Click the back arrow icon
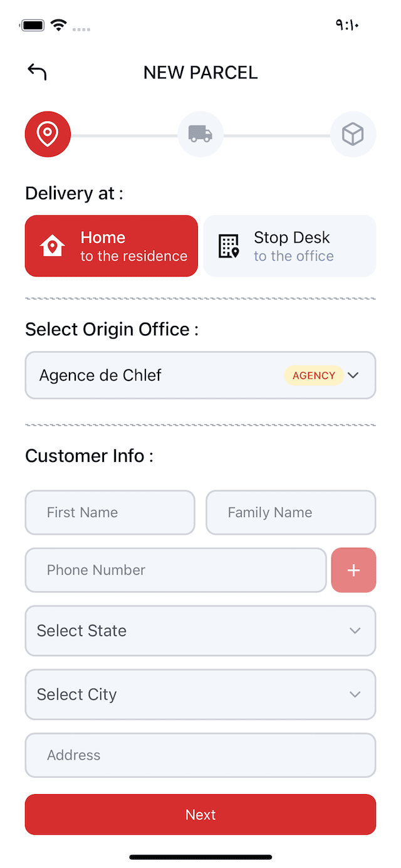 [x=36, y=71]
